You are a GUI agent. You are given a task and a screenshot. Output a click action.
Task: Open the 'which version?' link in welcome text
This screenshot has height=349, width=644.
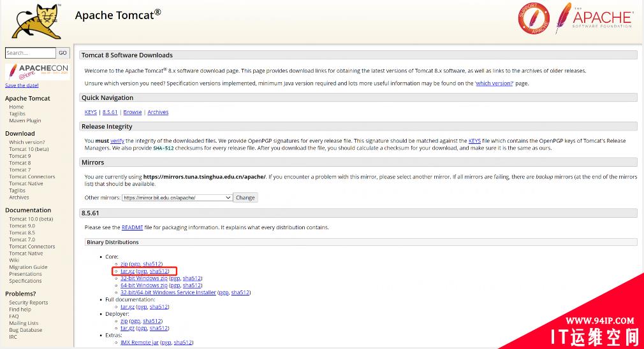495,83
